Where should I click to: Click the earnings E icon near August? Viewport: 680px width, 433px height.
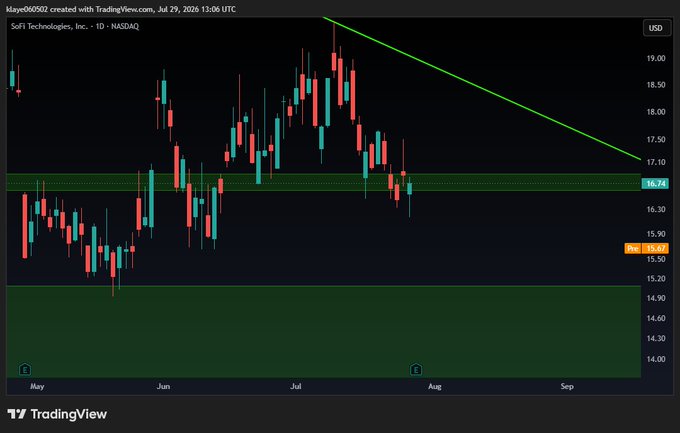coord(416,369)
